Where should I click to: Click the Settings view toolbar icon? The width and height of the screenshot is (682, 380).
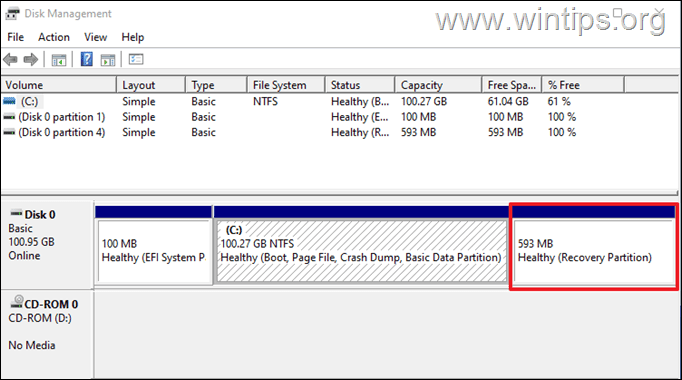[136, 59]
